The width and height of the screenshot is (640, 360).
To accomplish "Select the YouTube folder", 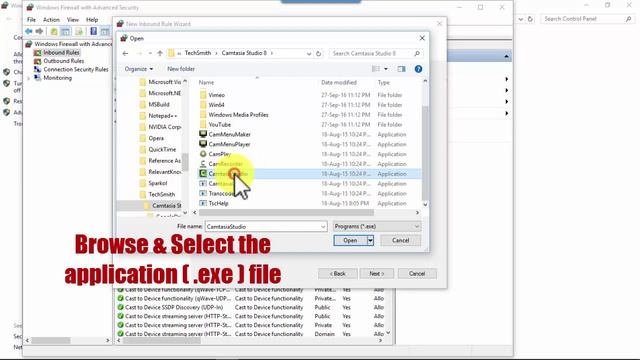I will click(x=220, y=124).
